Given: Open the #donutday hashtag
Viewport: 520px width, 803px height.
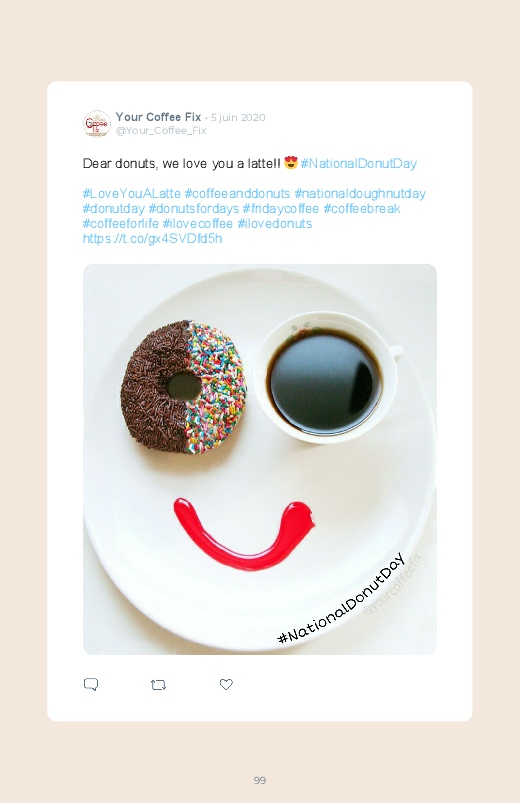Looking at the screenshot, I should tap(114, 209).
